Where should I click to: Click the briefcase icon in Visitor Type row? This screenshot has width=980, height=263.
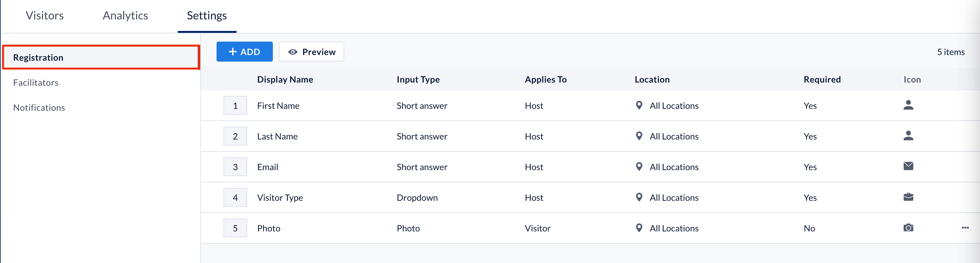coord(908,197)
